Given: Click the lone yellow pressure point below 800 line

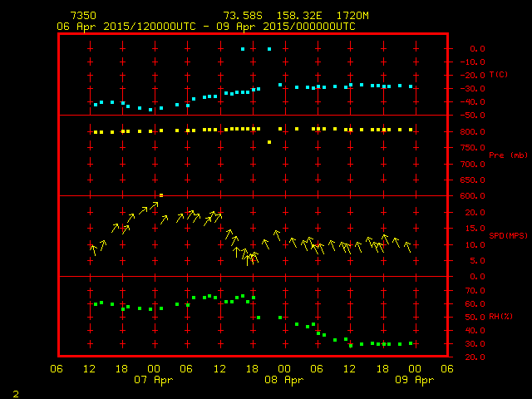Looking at the screenshot, I should click(x=268, y=142).
